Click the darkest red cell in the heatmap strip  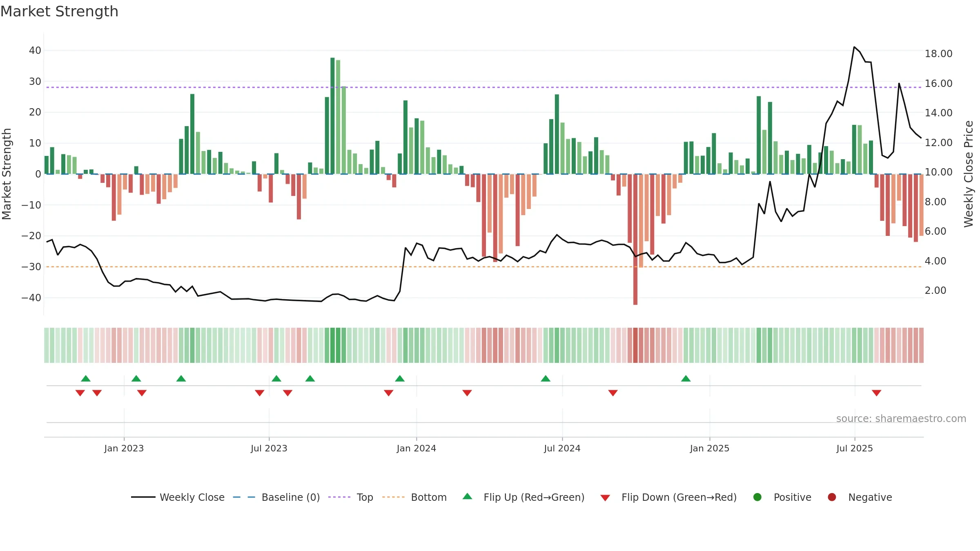pyautogui.click(x=635, y=345)
